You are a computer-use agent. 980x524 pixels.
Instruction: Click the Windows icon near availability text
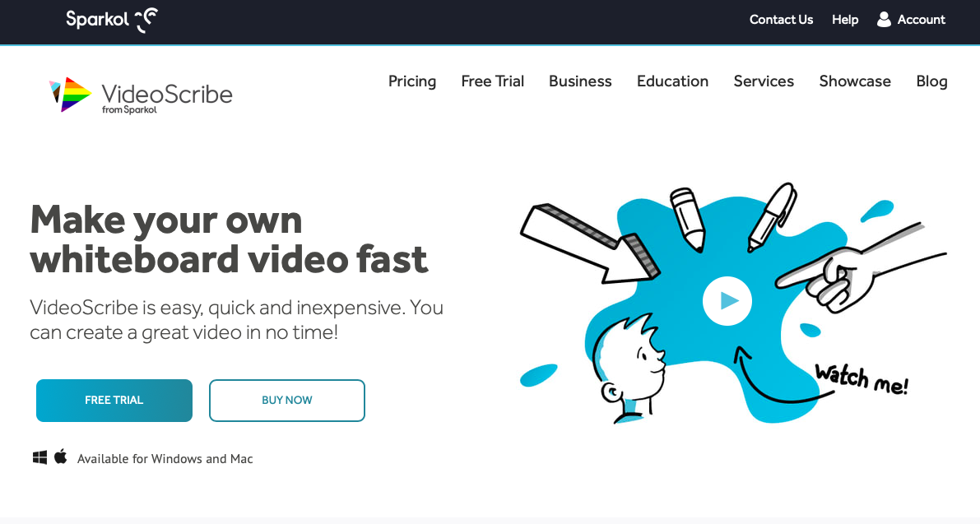pos(39,457)
